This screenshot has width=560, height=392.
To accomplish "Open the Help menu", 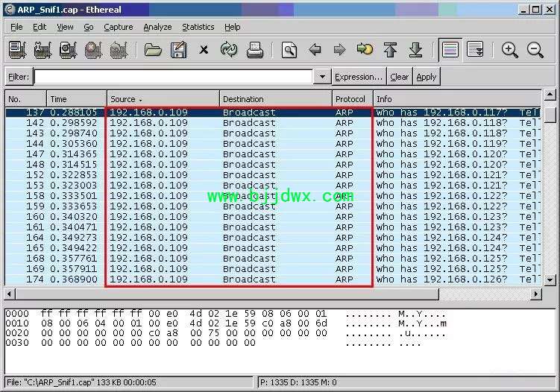I will coord(232,27).
